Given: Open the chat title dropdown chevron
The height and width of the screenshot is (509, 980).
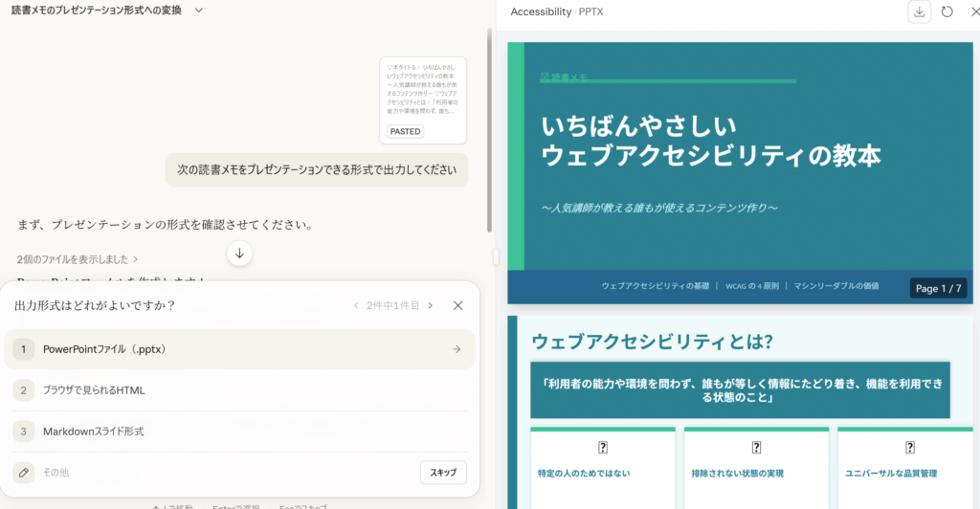Looking at the screenshot, I should 198,11.
